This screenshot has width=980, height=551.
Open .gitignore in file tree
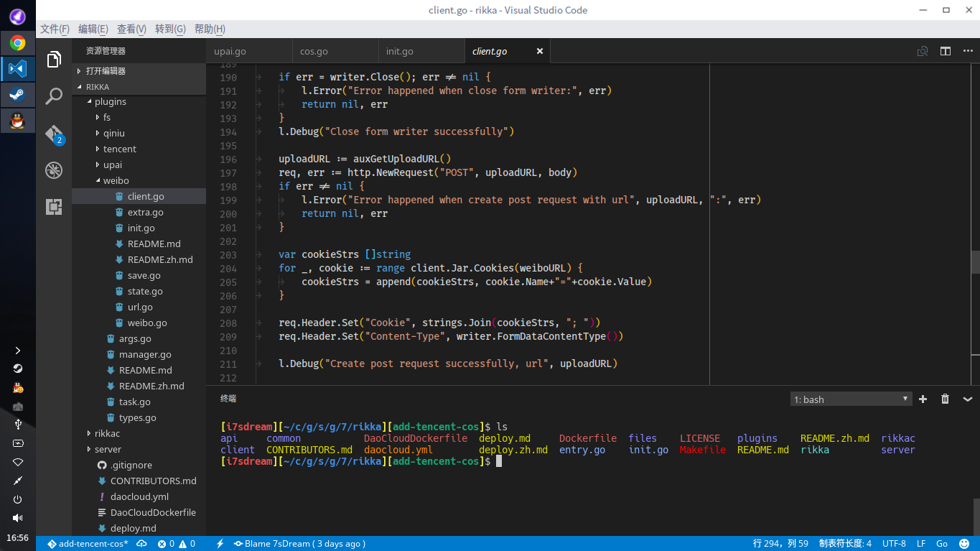tap(139, 465)
